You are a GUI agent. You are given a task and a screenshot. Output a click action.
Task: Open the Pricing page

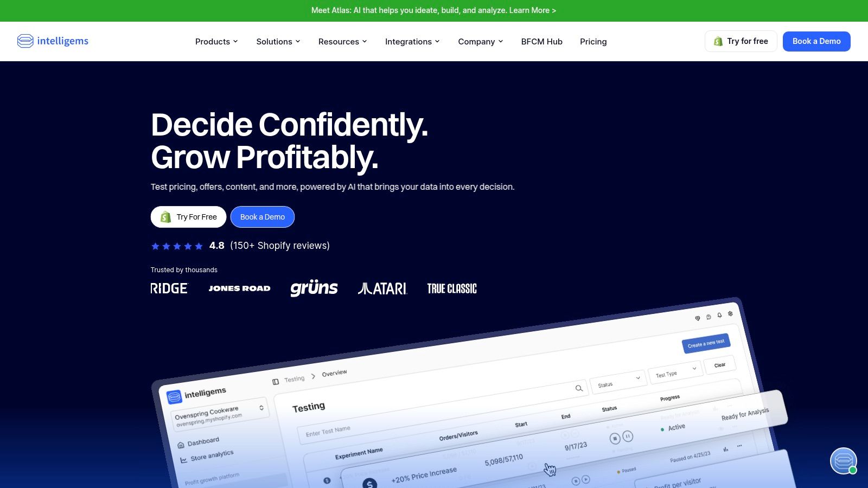[593, 42]
